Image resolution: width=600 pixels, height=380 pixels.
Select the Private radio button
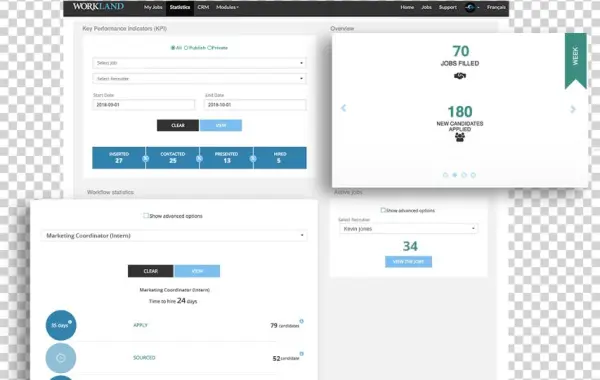click(209, 48)
